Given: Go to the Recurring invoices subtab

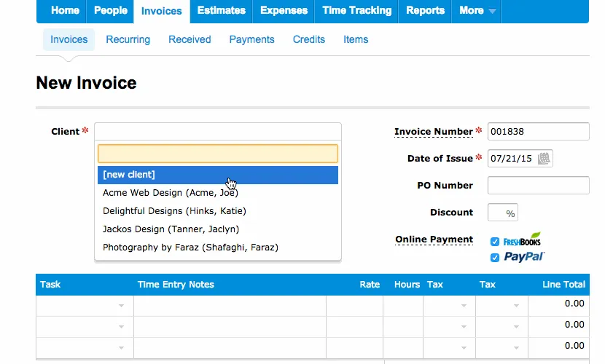Looking at the screenshot, I should pos(128,39).
